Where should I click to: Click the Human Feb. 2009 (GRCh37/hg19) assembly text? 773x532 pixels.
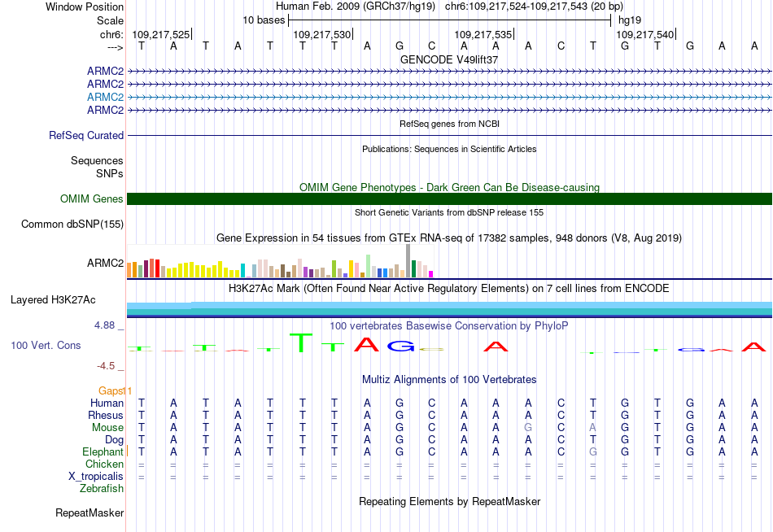(356, 7)
